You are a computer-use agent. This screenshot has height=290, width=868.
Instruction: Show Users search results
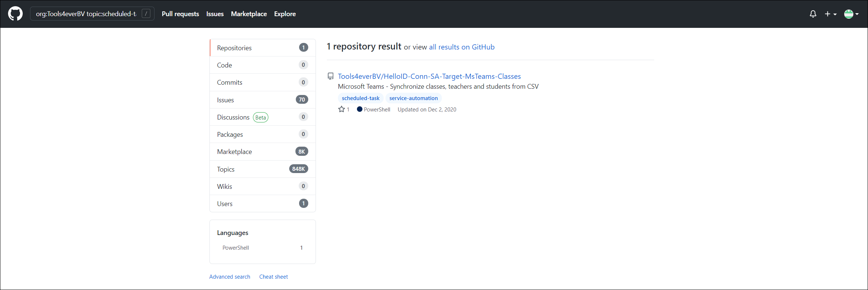click(x=262, y=203)
